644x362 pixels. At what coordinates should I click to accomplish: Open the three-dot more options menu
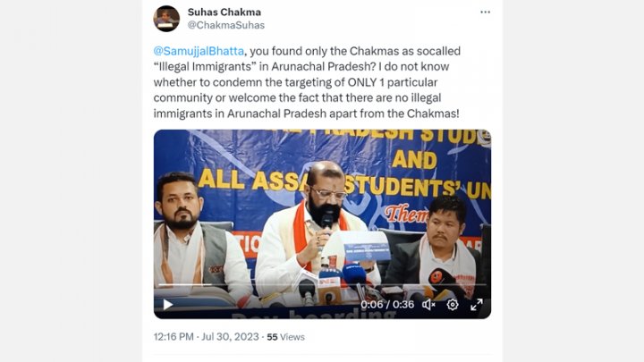tap(485, 12)
